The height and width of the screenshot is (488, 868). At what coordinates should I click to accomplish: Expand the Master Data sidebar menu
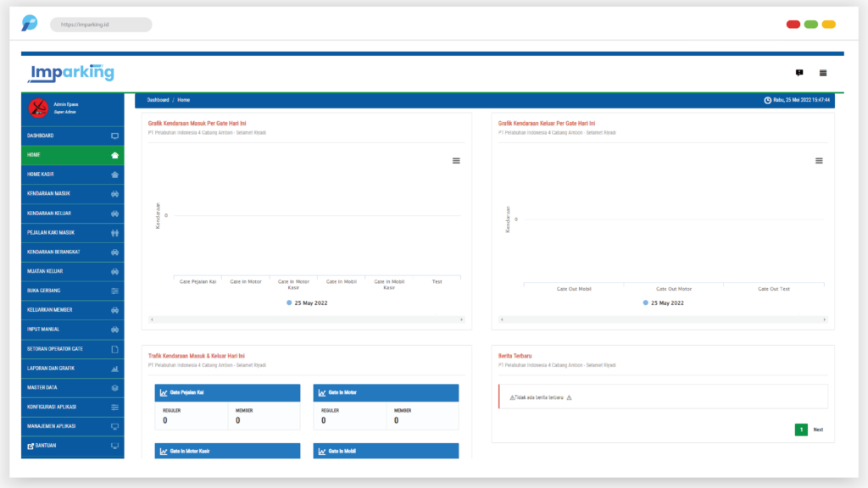tap(72, 387)
